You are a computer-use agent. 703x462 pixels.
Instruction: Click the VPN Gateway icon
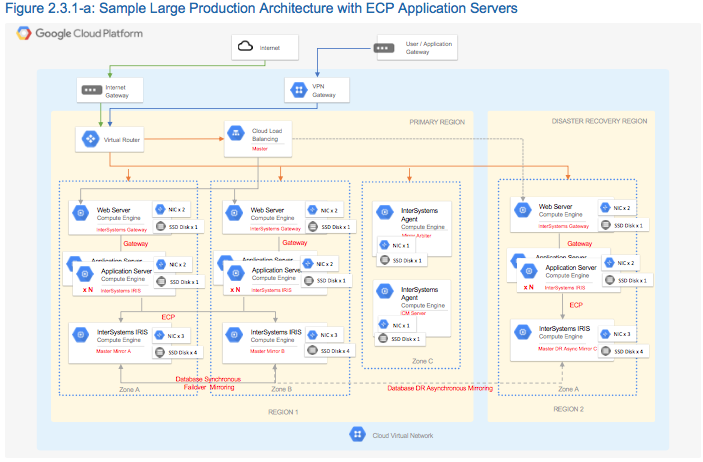click(x=299, y=90)
